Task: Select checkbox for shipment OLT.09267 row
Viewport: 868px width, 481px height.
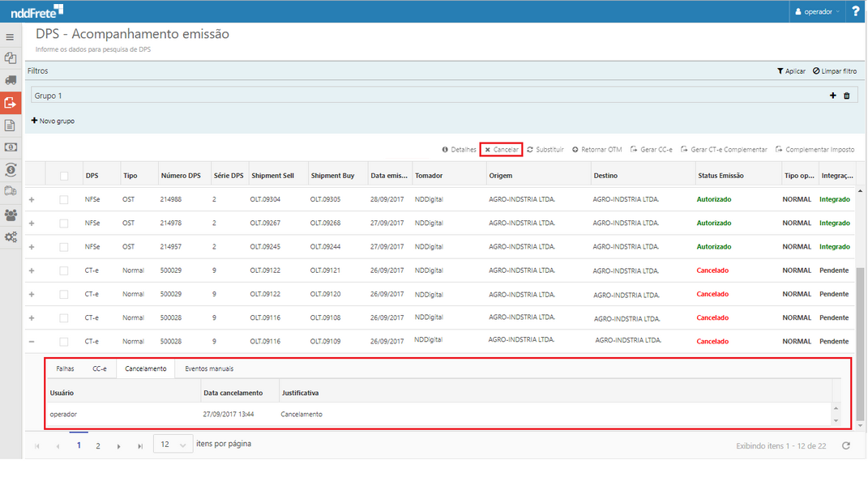Action: (64, 223)
